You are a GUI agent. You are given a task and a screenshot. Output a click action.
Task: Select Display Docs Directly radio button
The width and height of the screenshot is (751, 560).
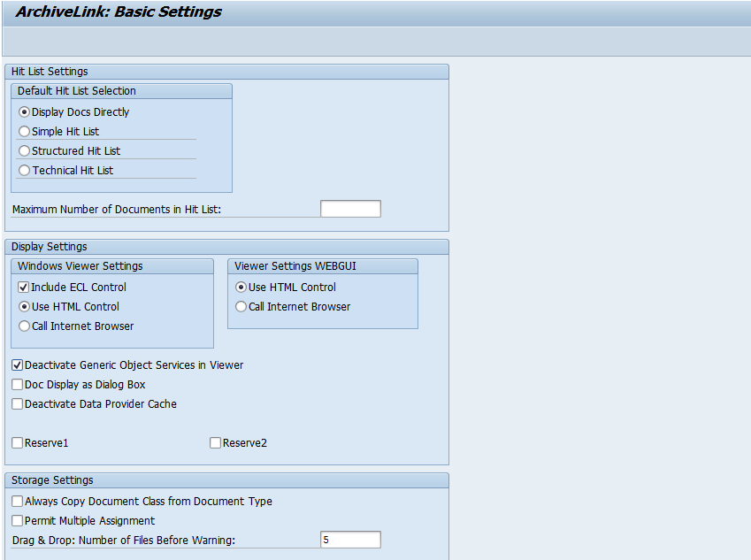(24, 112)
